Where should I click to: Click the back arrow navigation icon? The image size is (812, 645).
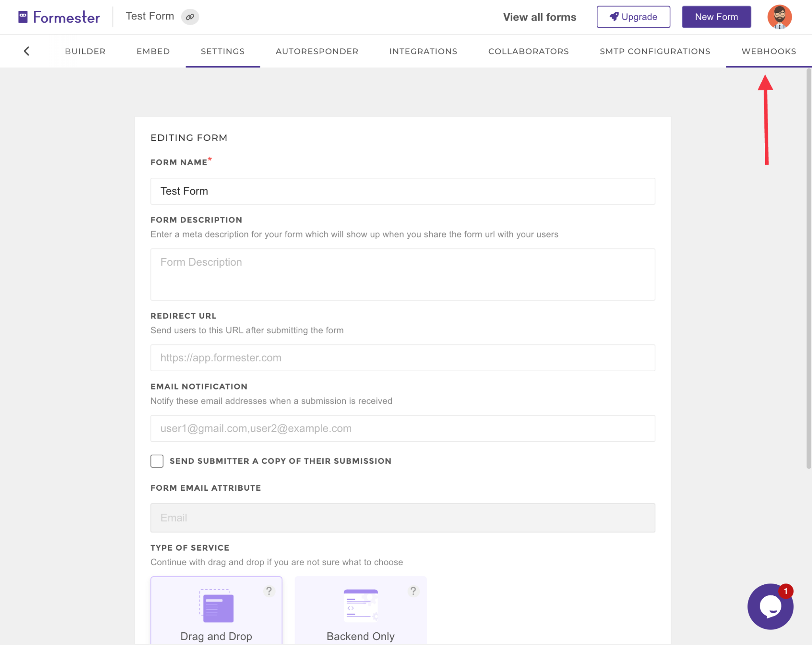point(26,52)
